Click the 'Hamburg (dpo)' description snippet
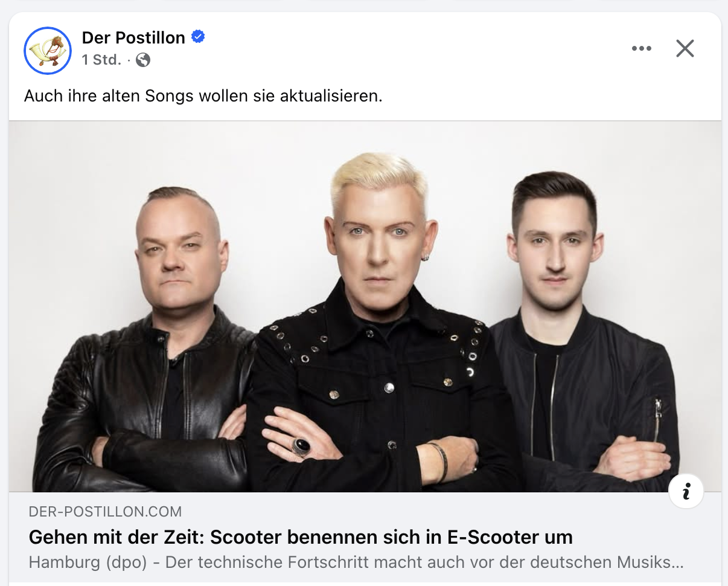The height and width of the screenshot is (586, 728). [88, 562]
